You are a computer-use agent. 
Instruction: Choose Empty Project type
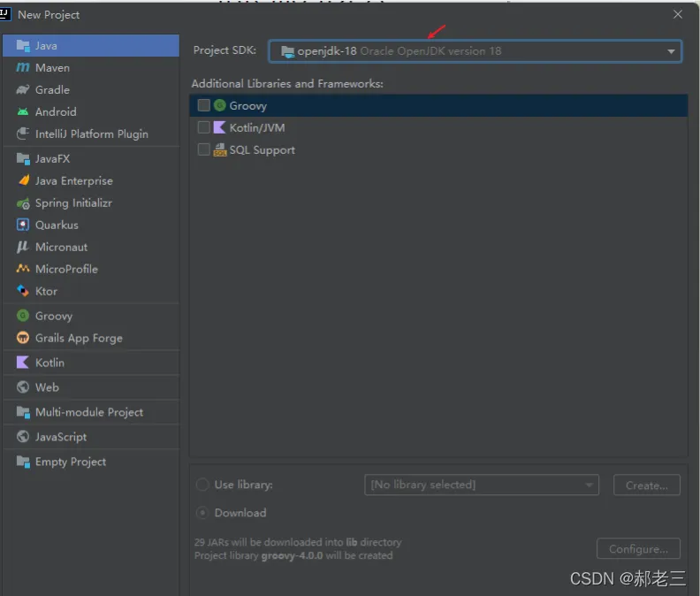[91, 462]
